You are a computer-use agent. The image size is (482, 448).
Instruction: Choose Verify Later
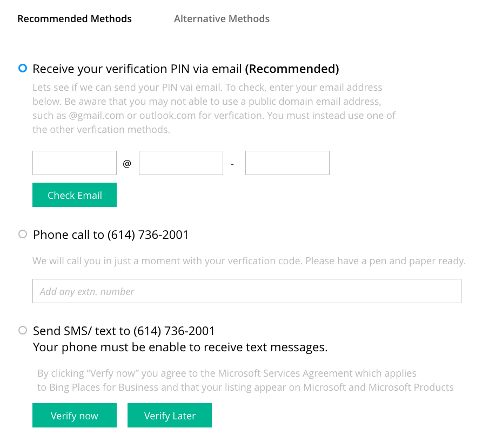[x=169, y=416]
